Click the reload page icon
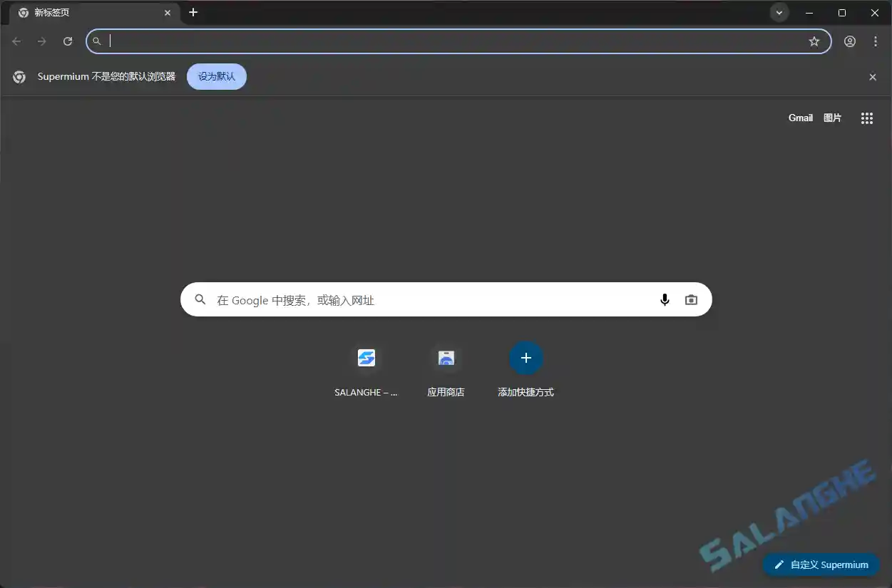 coord(68,41)
